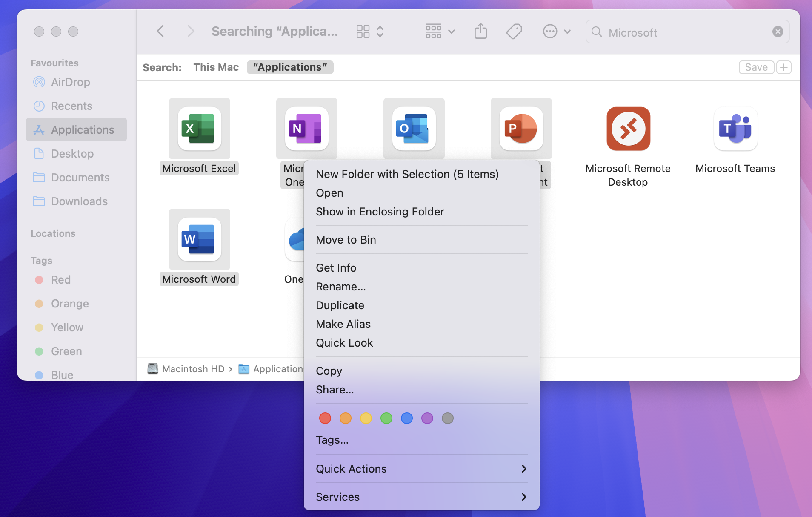Open Documents in the sidebar
The image size is (812, 517).
pyautogui.click(x=77, y=178)
